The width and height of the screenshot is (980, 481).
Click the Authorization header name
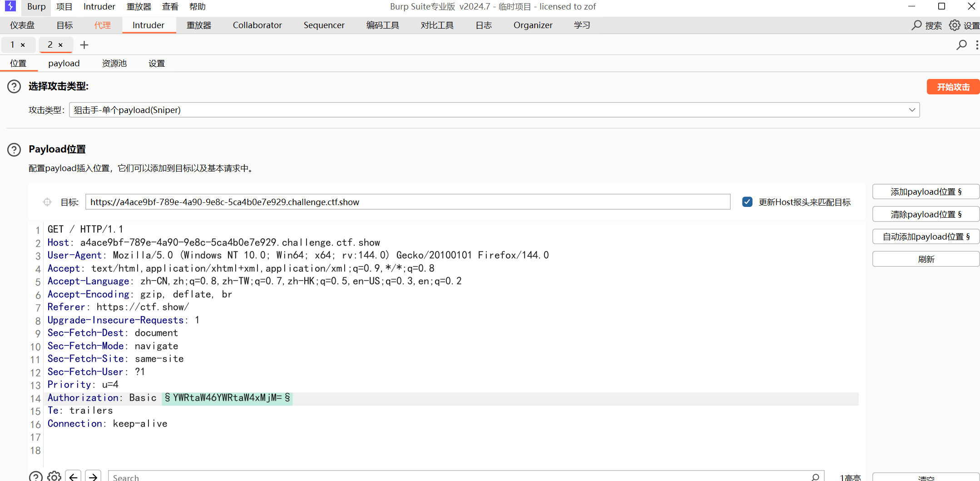[83, 398]
